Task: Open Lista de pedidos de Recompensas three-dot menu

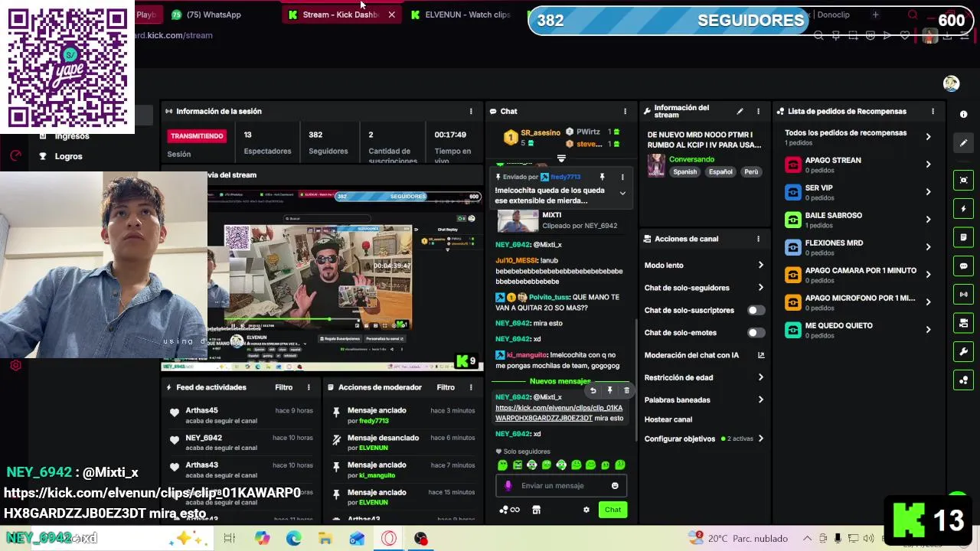Action: coord(933,111)
